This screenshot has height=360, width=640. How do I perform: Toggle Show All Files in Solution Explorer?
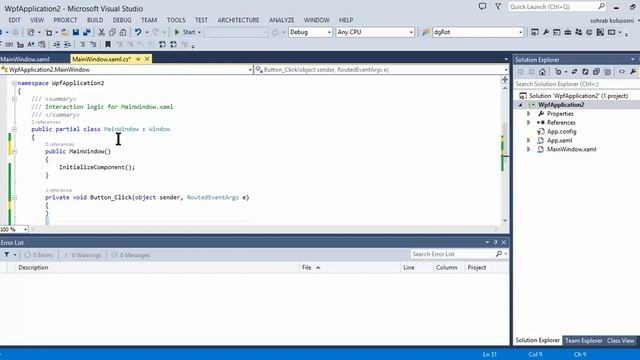point(607,72)
